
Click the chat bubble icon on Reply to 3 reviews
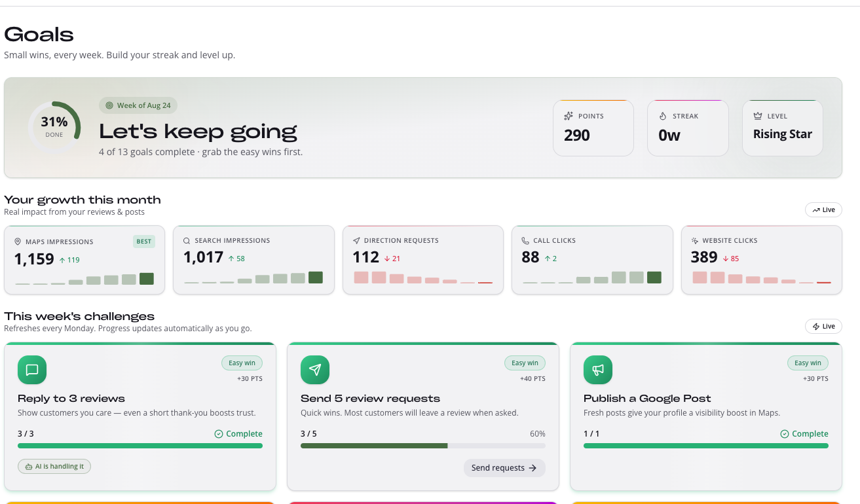pos(32,370)
